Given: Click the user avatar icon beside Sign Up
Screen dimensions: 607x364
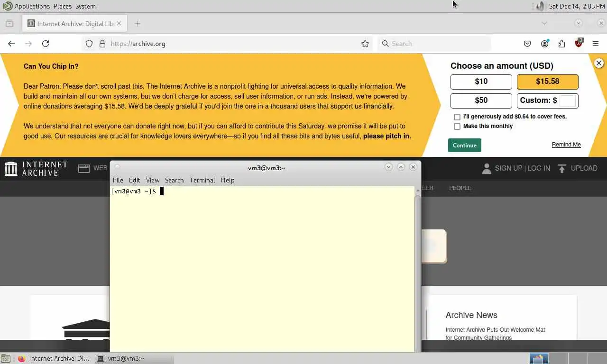Looking at the screenshot, I should pyautogui.click(x=487, y=168).
